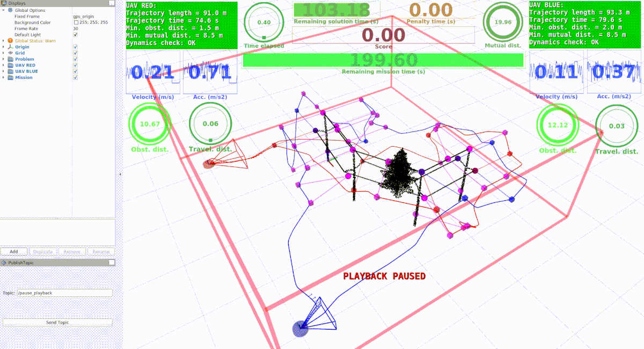Click UAV BLUE Travel. dist. gauge 0.03
644x349 pixels.
pos(617,126)
